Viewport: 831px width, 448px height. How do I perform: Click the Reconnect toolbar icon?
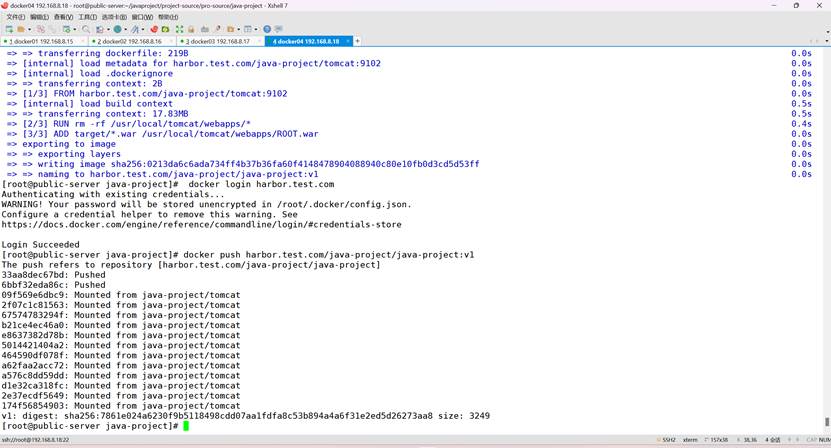pos(52,29)
